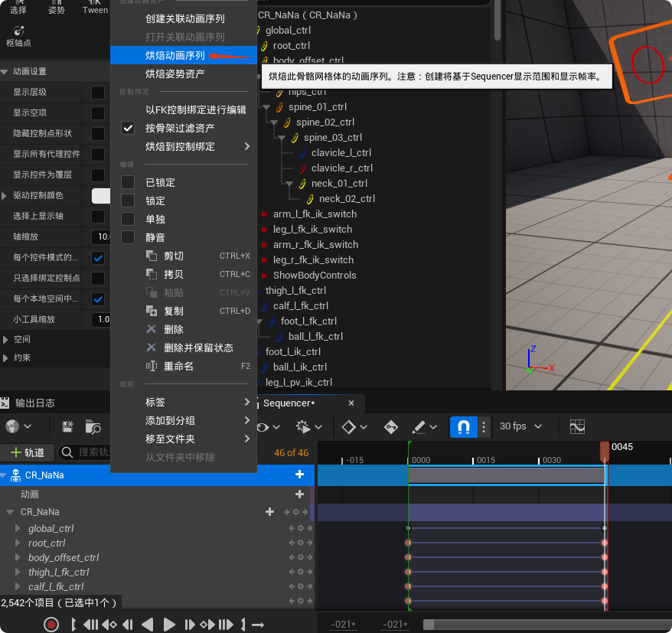Open the 标签 (Tags) submenu

click(184, 402)
